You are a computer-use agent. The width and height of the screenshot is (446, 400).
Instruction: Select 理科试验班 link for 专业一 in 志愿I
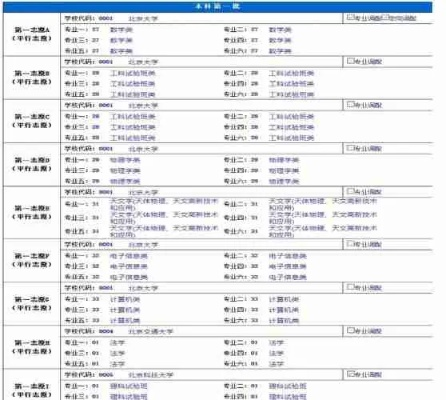click(129, 386)
